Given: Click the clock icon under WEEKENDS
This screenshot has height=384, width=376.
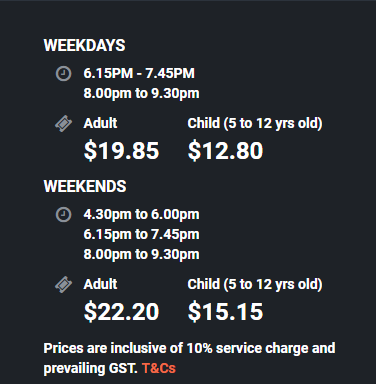Looking at the screenshot, I should [x=63, y=215].
